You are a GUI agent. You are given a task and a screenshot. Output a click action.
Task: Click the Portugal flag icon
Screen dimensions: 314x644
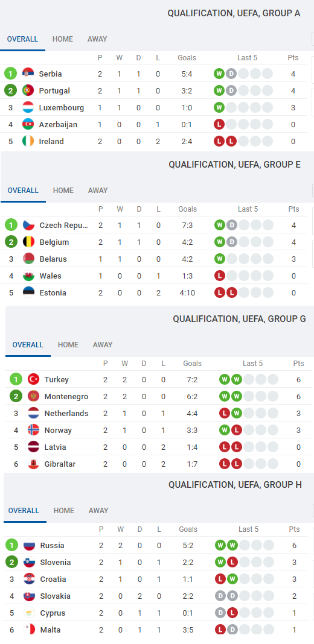[x=28, y=91]
